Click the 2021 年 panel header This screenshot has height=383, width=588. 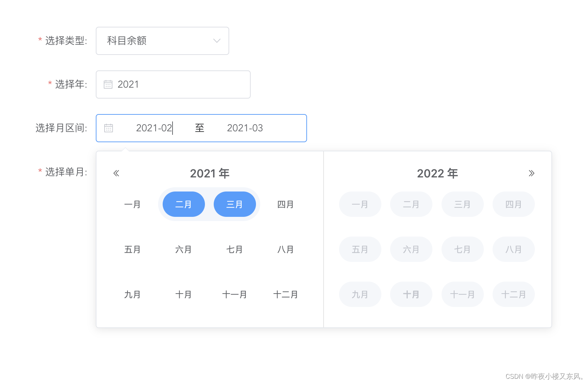(x=209, y=173)
